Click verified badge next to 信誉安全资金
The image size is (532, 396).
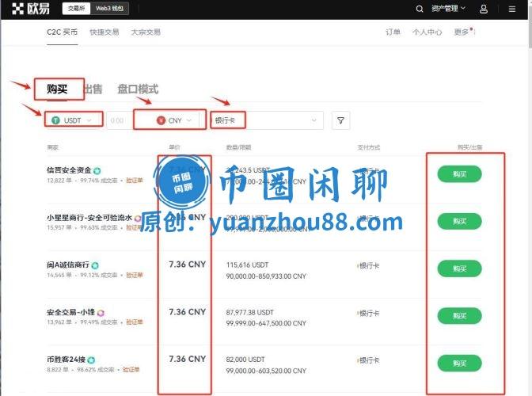pyautogui.click(x=97, y=171)
